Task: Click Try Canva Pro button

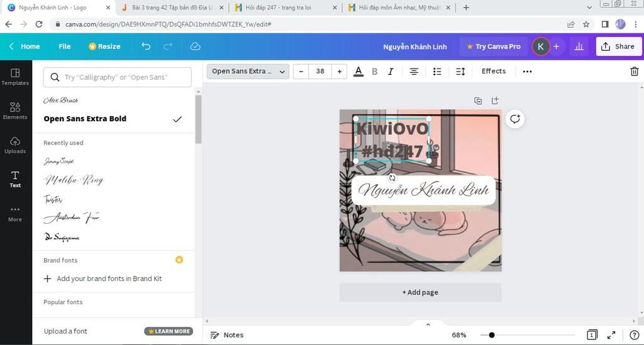Action: (x=494, y=47)
